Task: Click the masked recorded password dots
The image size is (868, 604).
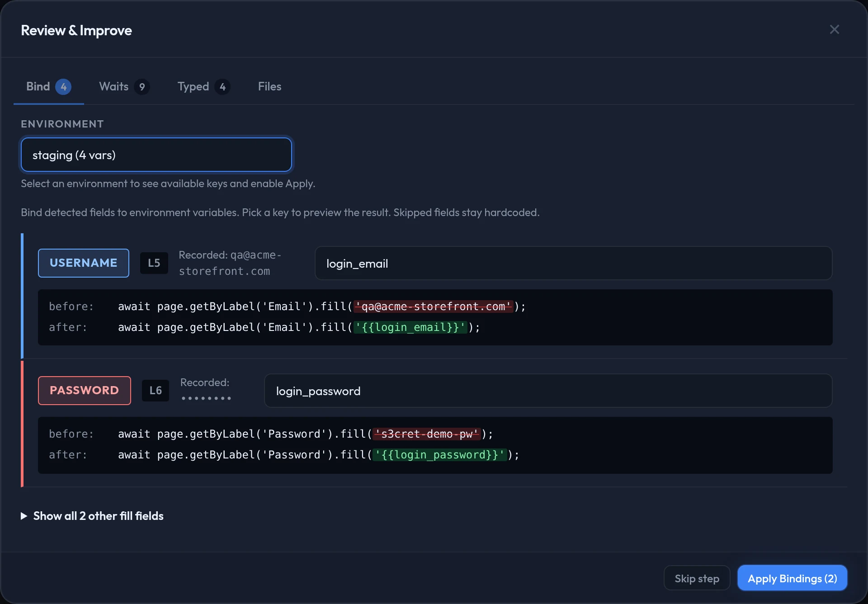Action: 206,398
